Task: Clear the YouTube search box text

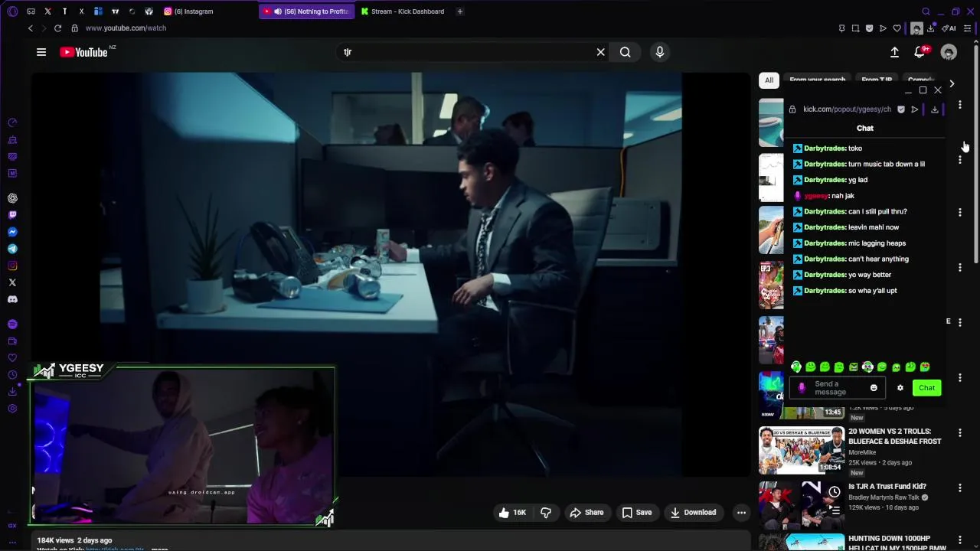Action: [x=600, y=52]
